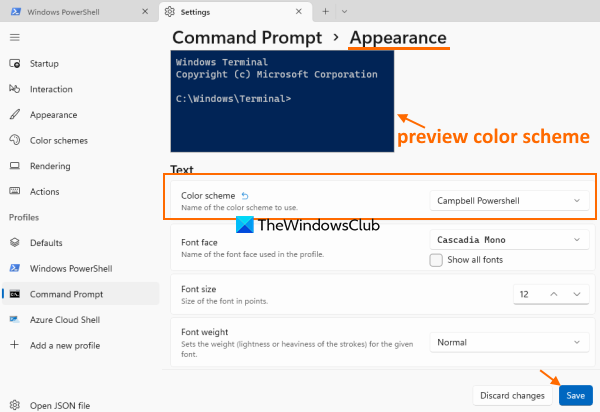Click Discard changes button
The image size is (600, 412).
coord(512,396)
